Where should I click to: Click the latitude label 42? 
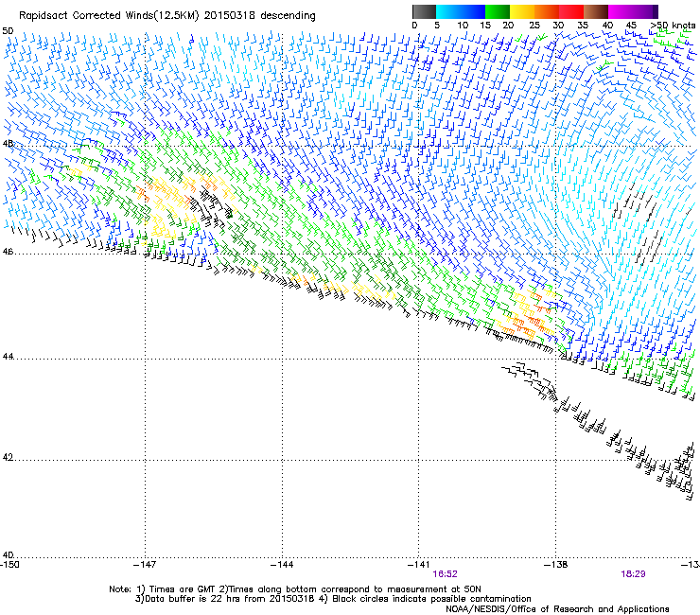click(8, 457)
